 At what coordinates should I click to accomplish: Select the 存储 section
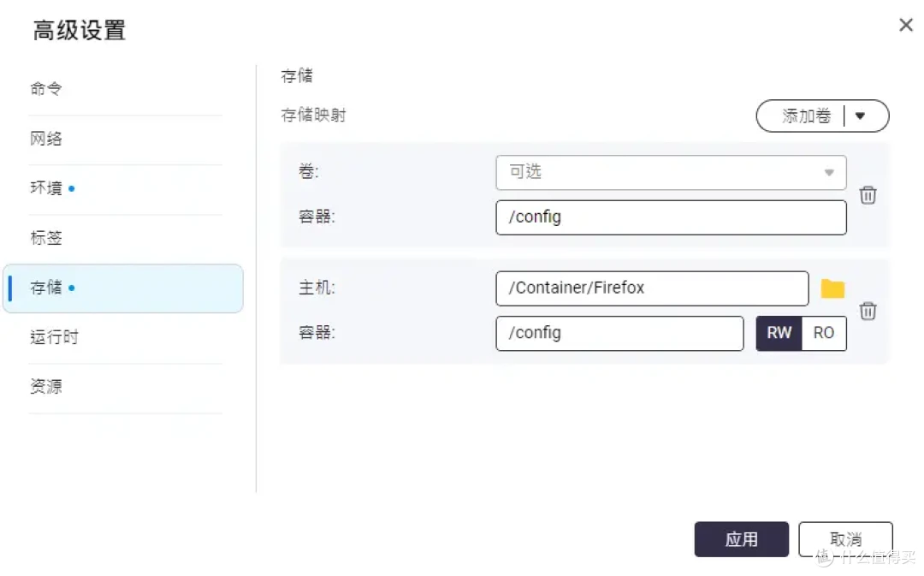click(x=123, y=288)
